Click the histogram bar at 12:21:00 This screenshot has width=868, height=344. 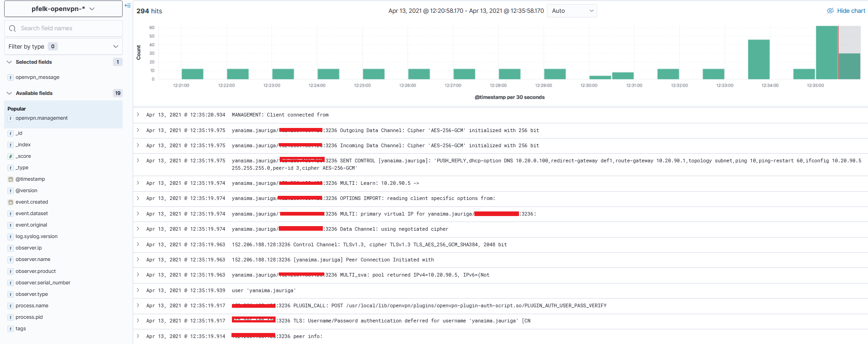click(x=192, y=74)
